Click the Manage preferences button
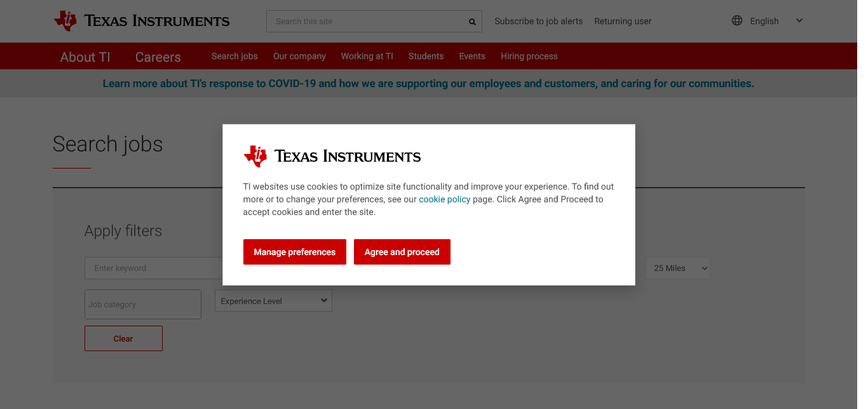This screenshot has height=409, width=868. click(x=294, y=252)
